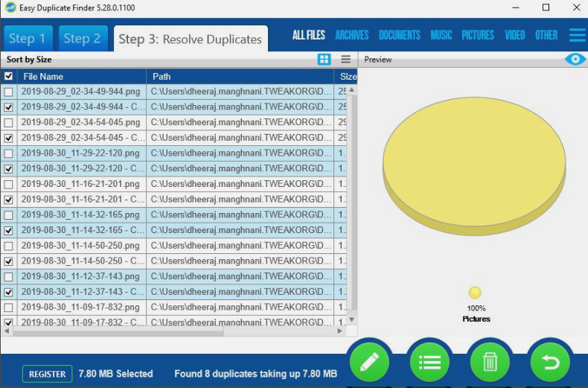
Task: Click the green trash delete button
Action: pos(490,362)
